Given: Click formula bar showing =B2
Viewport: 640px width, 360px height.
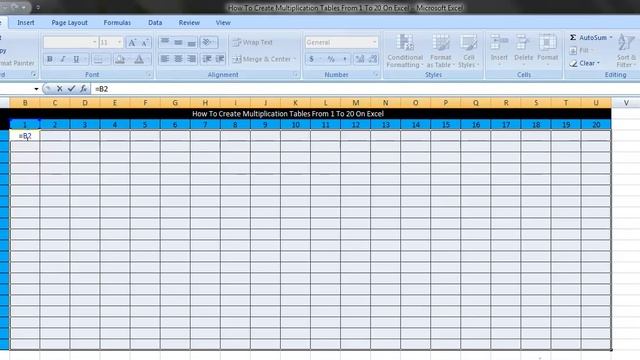Looking at the screenshot, I should (365, 89).
